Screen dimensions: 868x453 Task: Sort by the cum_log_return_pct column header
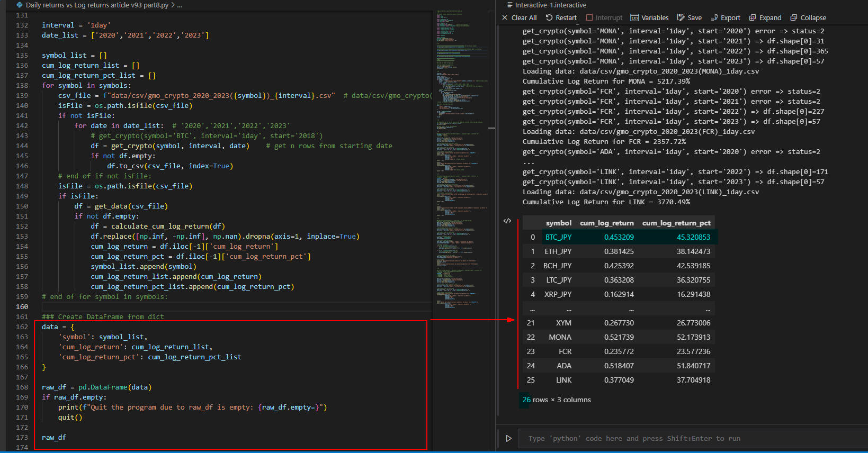[x=676, y=223]
